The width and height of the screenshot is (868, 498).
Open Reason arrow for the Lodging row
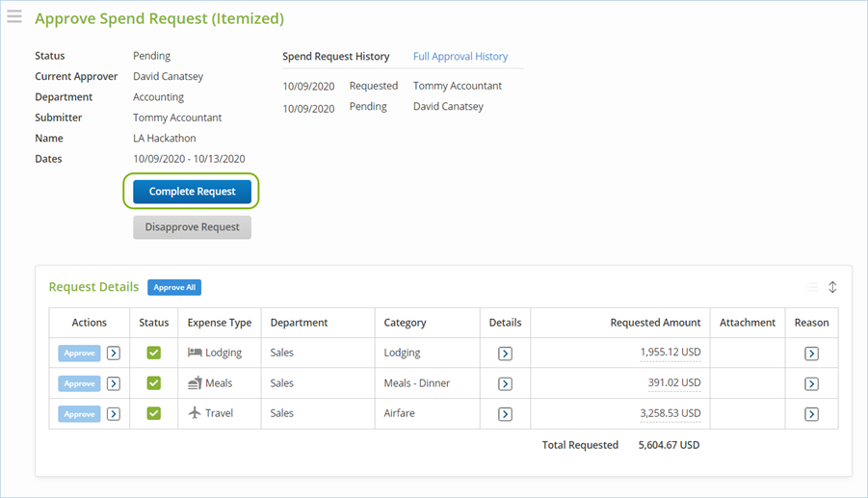coord(811,354)
